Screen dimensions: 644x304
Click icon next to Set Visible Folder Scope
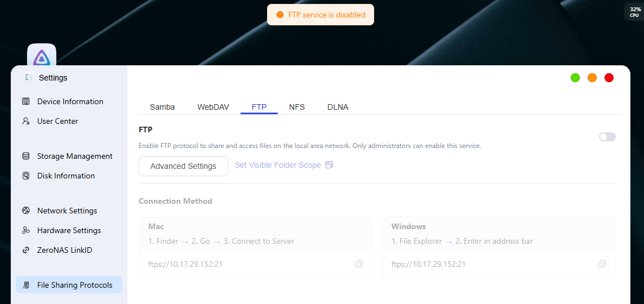pyautogui.click(x=328, y=166)
